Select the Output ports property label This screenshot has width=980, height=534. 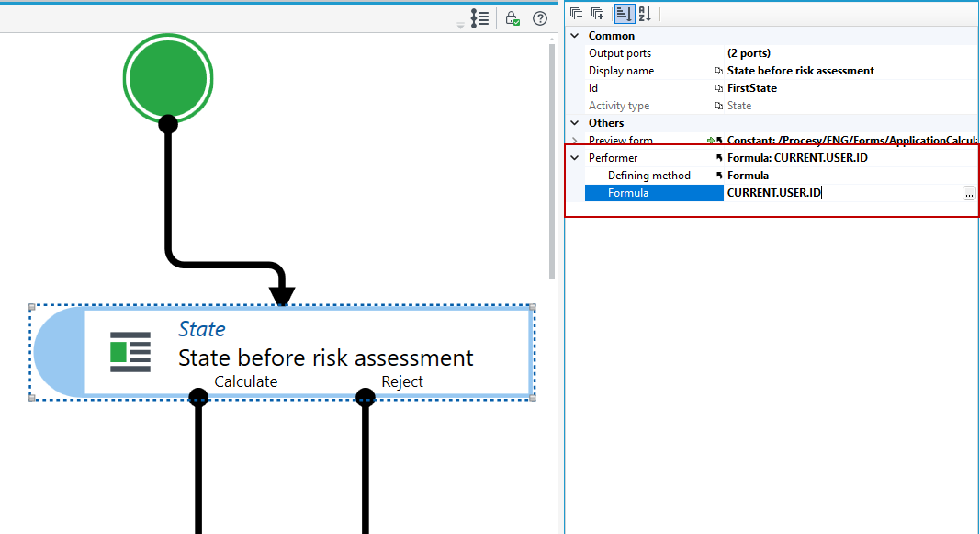[x=620, y=53]
